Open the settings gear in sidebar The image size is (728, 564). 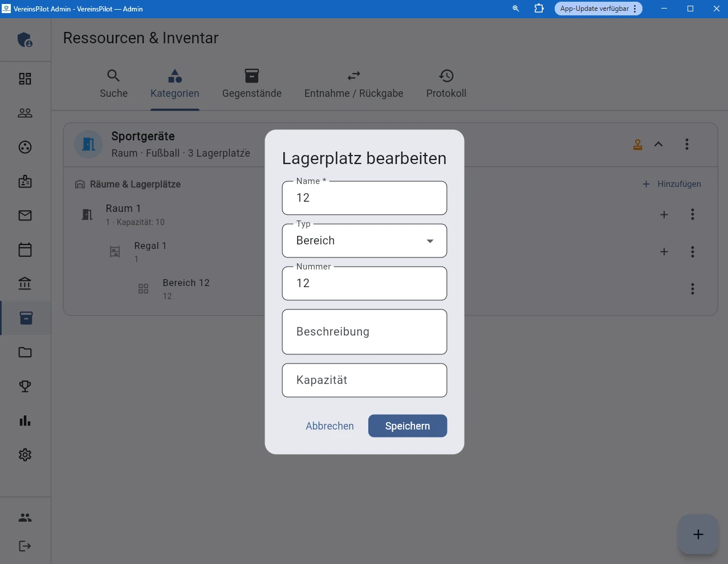click(25, 455)
